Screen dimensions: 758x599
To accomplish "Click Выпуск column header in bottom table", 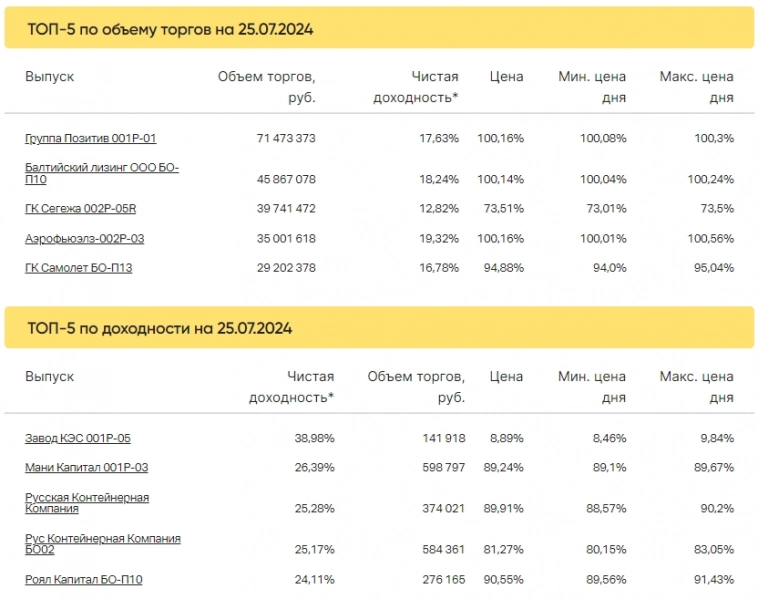I will pos(49,377).
